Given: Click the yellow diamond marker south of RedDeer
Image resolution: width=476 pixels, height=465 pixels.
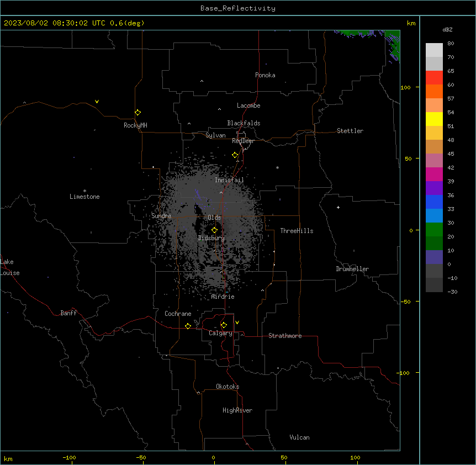Looking at the screenshot, I should pos(235,155).
